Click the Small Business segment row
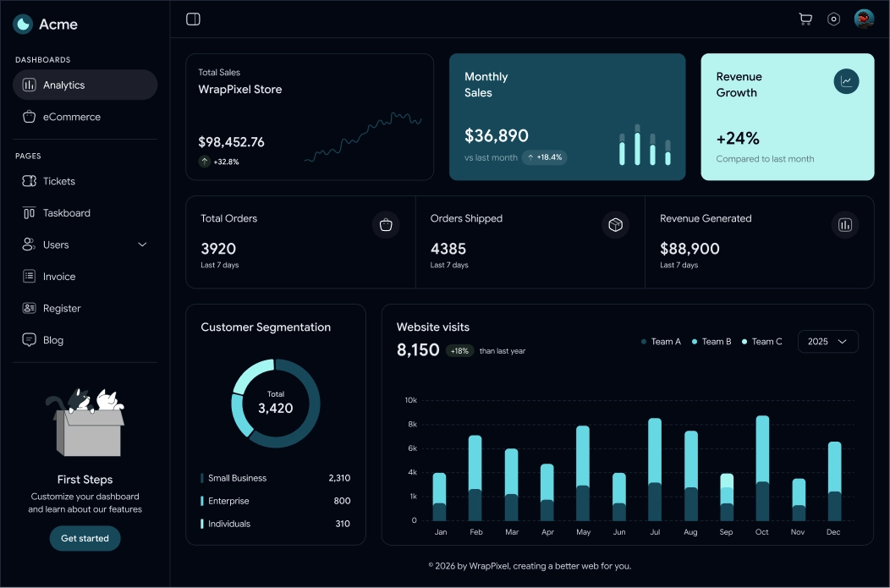The height and width of the screenshot is (588, 890). click(275, 478)
